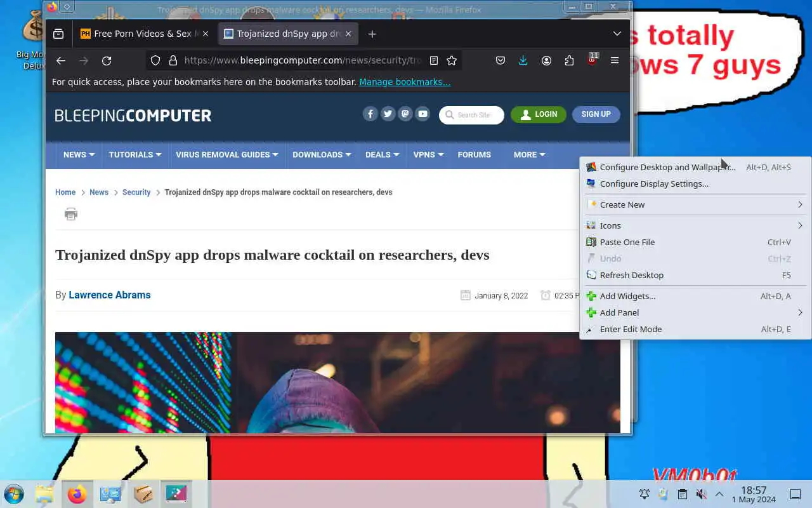This screenshot has height=508, width=812.
Task: Open a new tab with plus button
Action: (372, 34)
